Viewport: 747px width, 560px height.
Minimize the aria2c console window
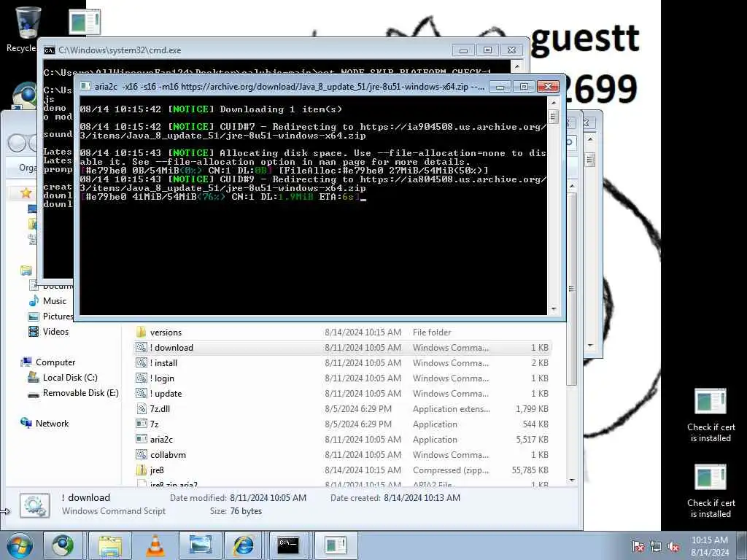coord(500,87)
